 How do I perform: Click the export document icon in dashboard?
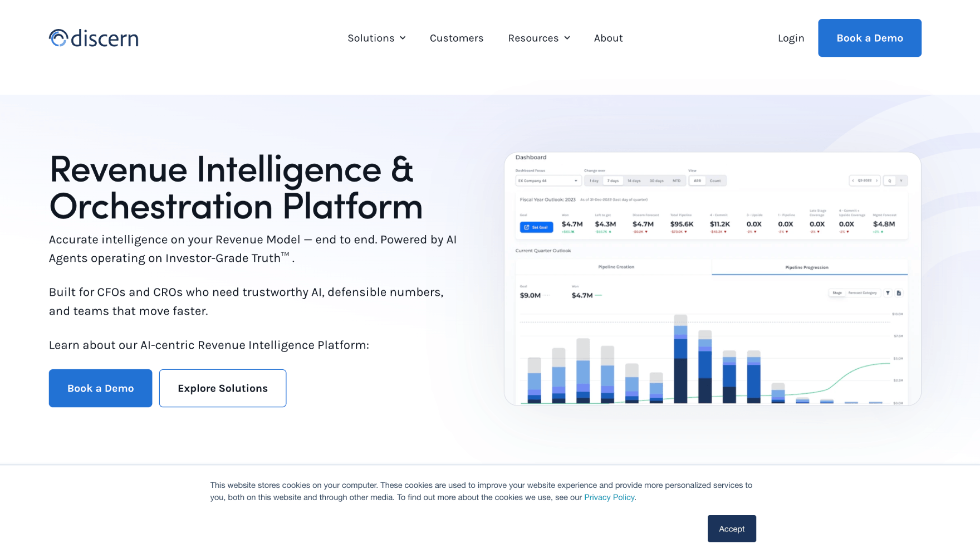[899, 293]
